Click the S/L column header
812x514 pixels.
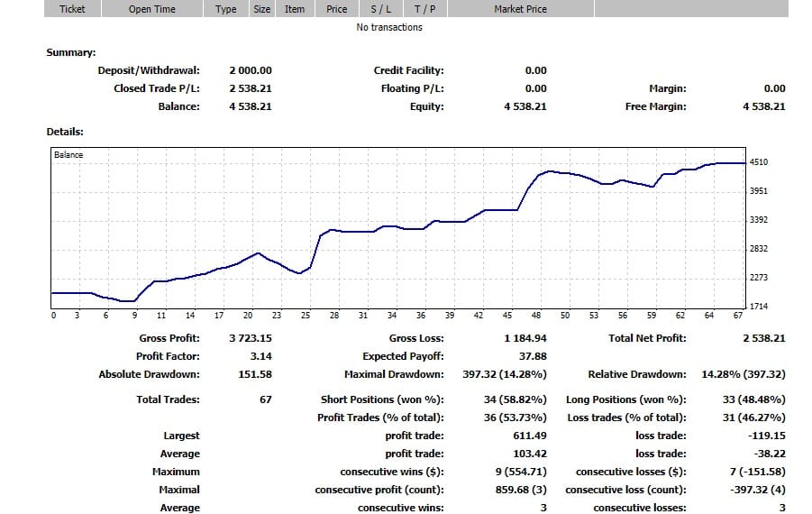(x=380, y=9)
